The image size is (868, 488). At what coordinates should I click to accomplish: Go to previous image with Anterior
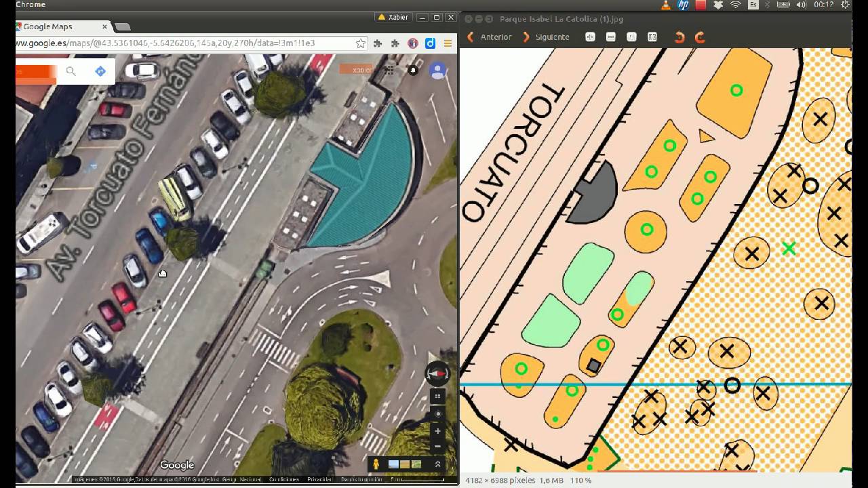[x=489, y=37]
